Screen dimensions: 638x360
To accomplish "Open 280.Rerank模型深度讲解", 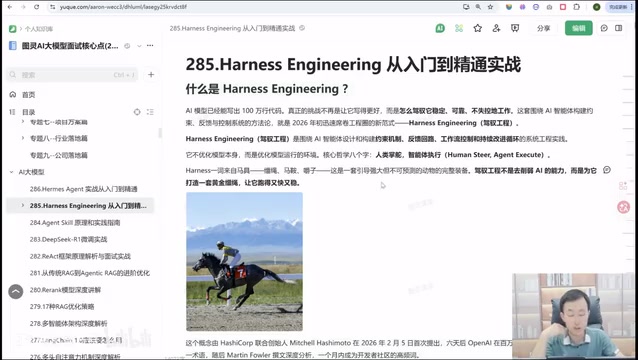I will pos(65,290).
